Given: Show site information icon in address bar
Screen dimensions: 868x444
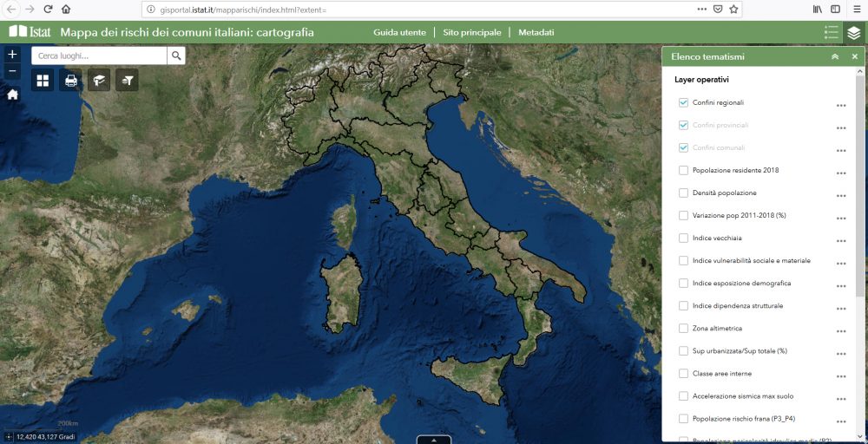Looking at the screenshot, I should [x=151, y=10].
